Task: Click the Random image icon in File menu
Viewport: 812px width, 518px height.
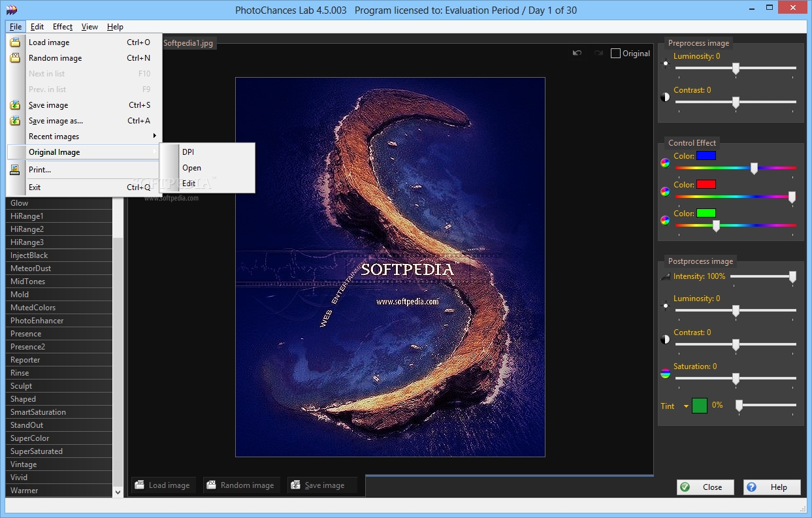Action: (x=15, y=58)
